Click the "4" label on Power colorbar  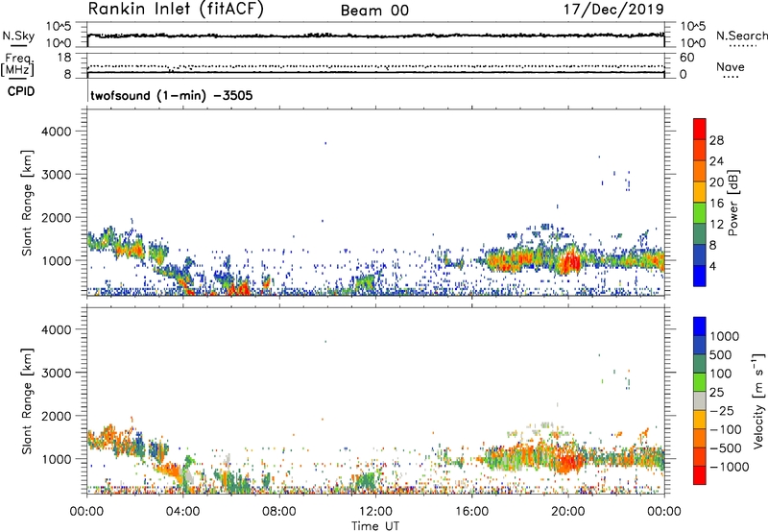tap(712, 266)
